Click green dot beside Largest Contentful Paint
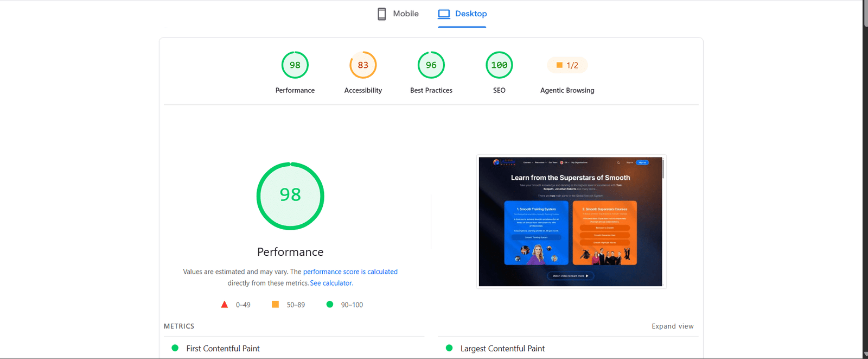Viewport: 868px width, 359px height. pos(449,348)
